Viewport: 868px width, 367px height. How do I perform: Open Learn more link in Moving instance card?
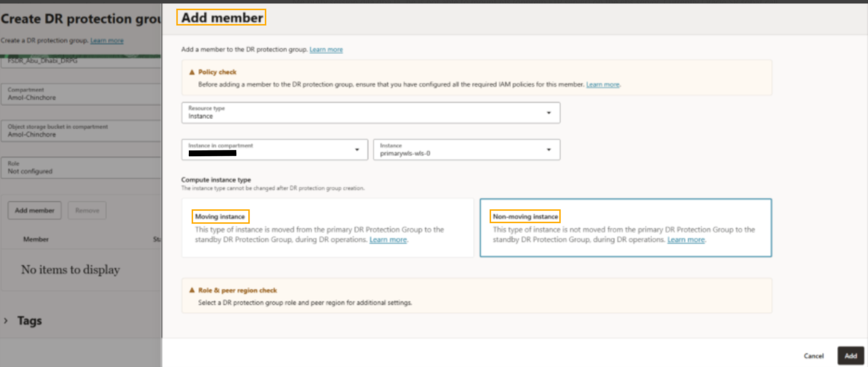pos(388,240)
